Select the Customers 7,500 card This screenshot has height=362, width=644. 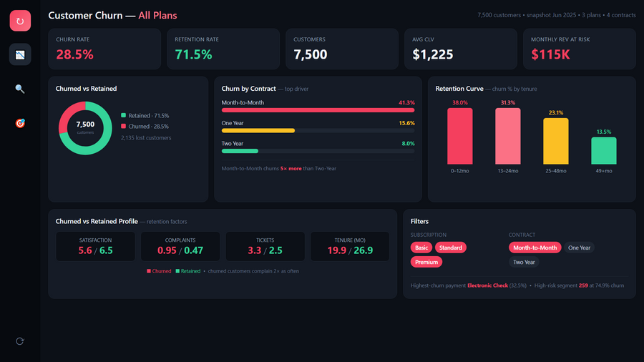tap(342, 49)
